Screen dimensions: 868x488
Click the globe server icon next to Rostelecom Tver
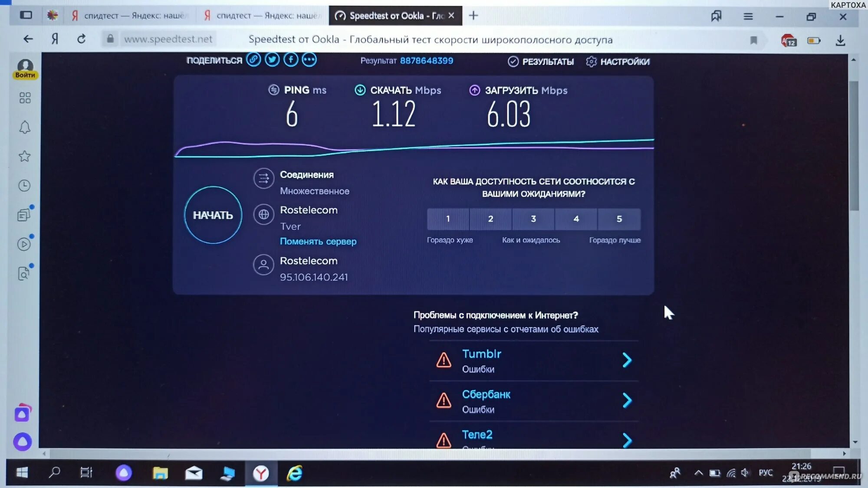pyautogui.click(x=263, y=214)
